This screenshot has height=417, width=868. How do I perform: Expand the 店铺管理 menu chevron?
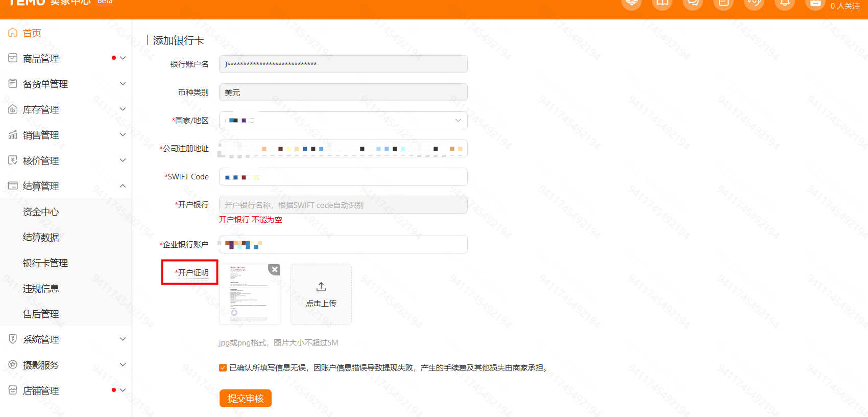pyautogui.click(x=123, y=390)
